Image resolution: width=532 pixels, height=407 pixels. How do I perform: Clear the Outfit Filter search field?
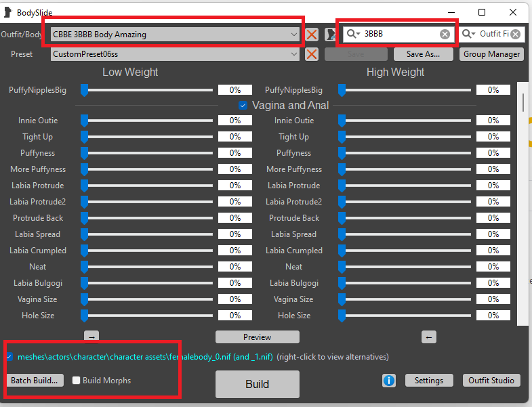(x=516, y=34)
